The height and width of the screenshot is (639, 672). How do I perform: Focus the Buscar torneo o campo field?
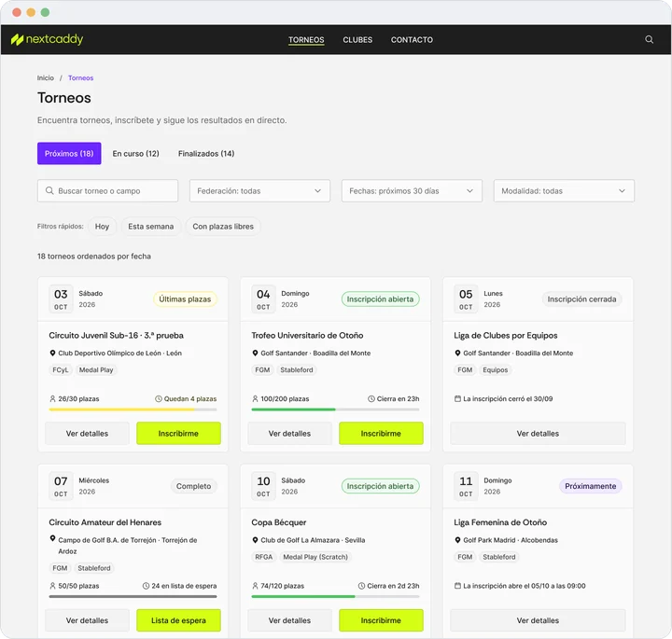(107, 190)
